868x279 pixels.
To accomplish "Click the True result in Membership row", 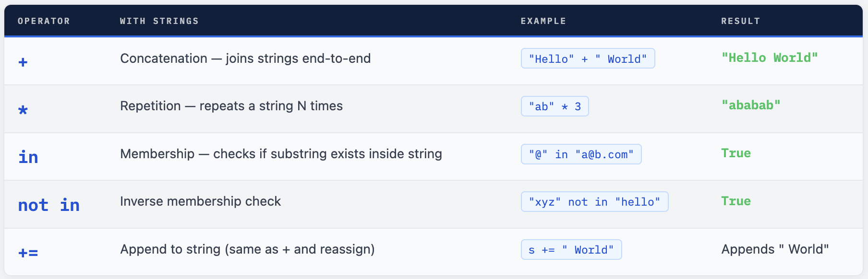I will click(x=735, y=153).
